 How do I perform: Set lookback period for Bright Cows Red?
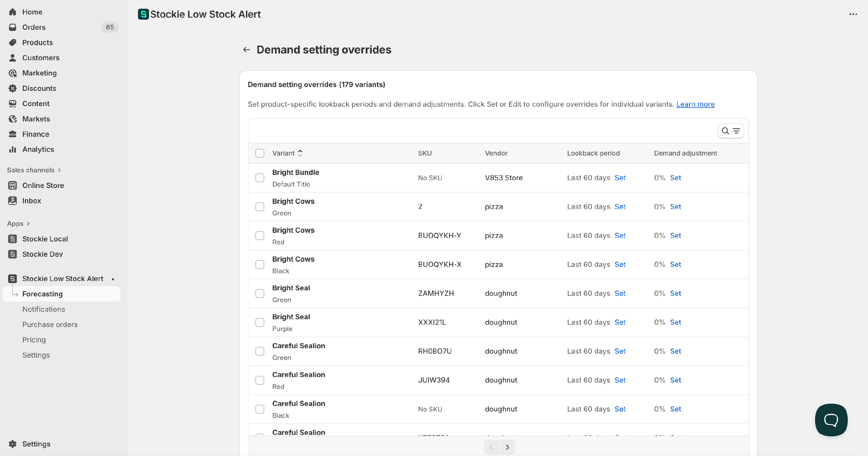coord(620,235)
